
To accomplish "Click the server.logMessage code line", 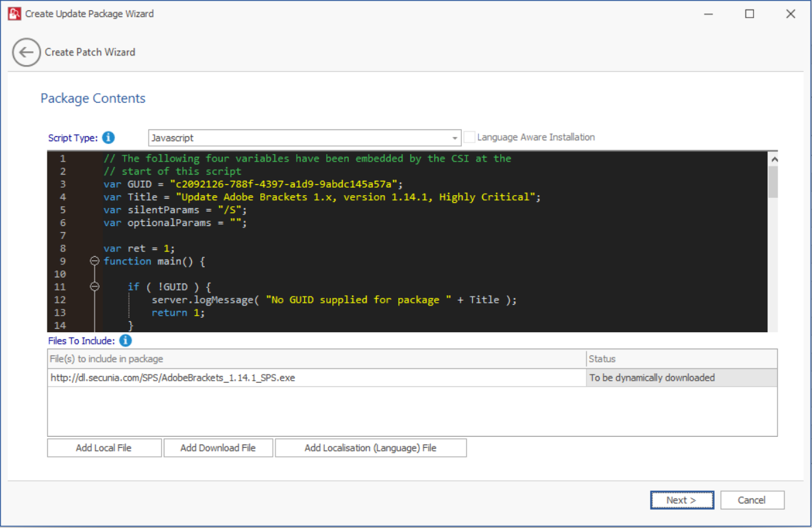I will click(x=334, y=300).
